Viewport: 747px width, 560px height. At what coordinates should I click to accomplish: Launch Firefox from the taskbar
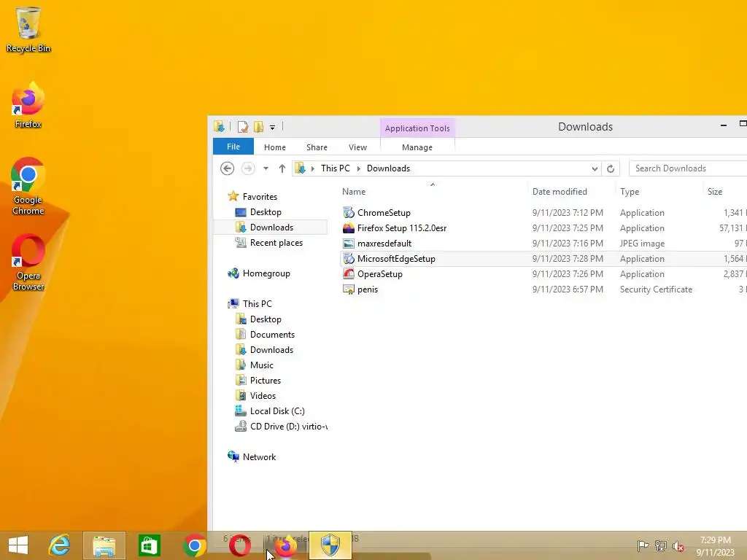(285, 545)
